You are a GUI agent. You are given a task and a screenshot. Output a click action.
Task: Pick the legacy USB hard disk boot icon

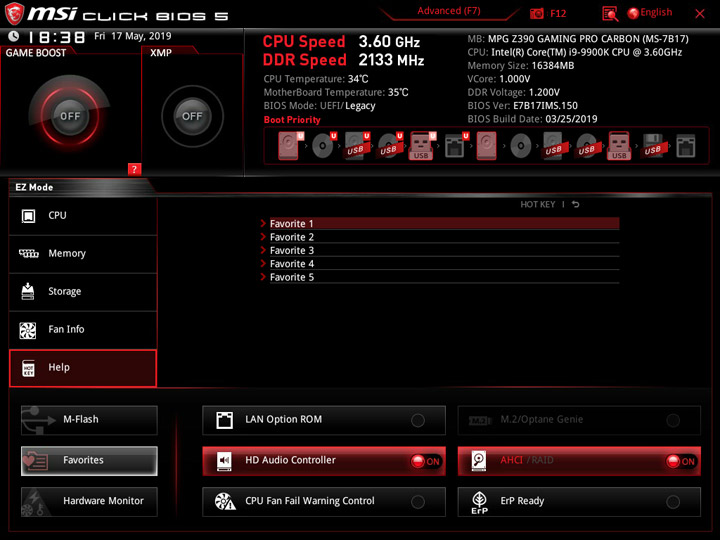pyautogui.click(x=554, y=146)
